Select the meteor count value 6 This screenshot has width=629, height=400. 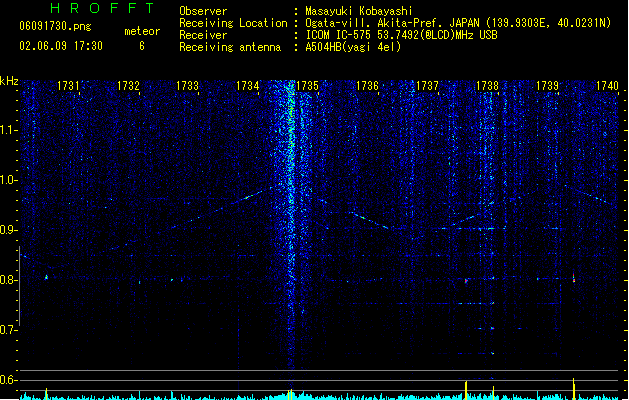coord(142,46)
